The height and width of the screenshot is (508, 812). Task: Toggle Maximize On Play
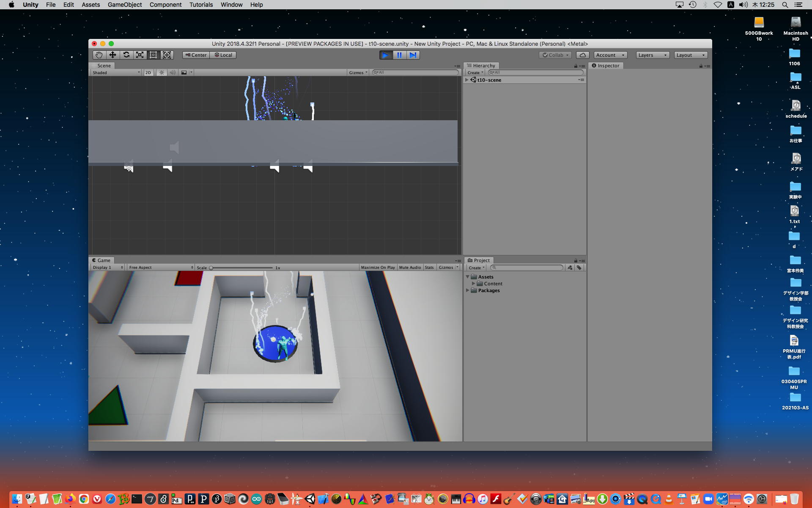tap(378, 268)
